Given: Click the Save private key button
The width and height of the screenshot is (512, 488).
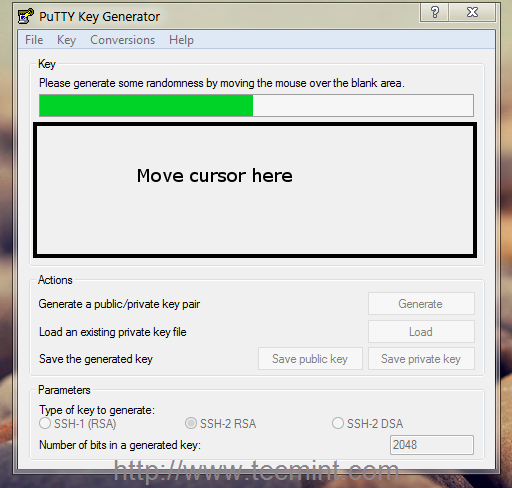Looking at the screenshot, I should 421,359.
